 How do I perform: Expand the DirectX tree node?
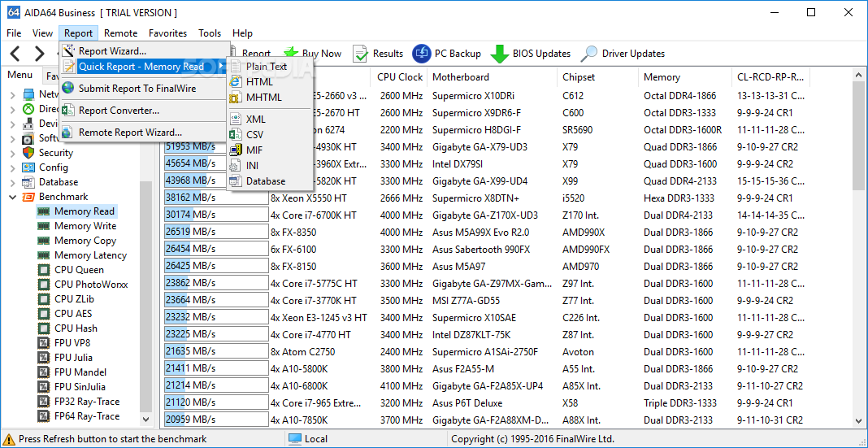tap(13, 109)
